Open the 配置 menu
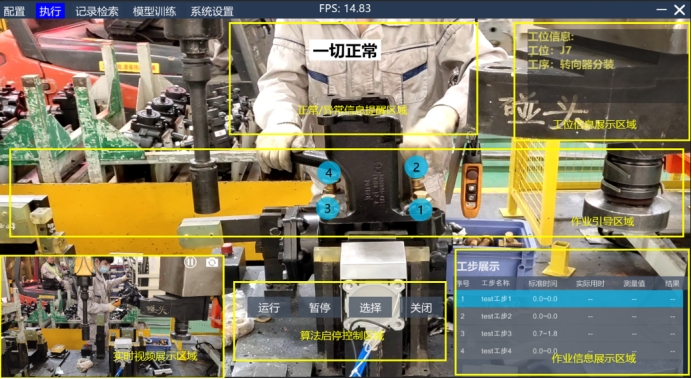The height and width of the screenshot is (379, 692). click(14, 11)
